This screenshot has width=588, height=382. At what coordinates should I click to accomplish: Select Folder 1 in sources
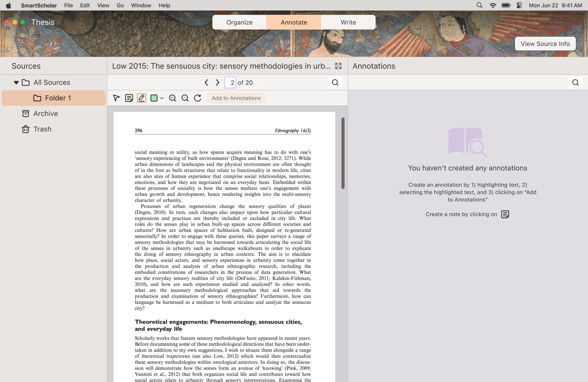pyautogui.click(x=54, y=98)
